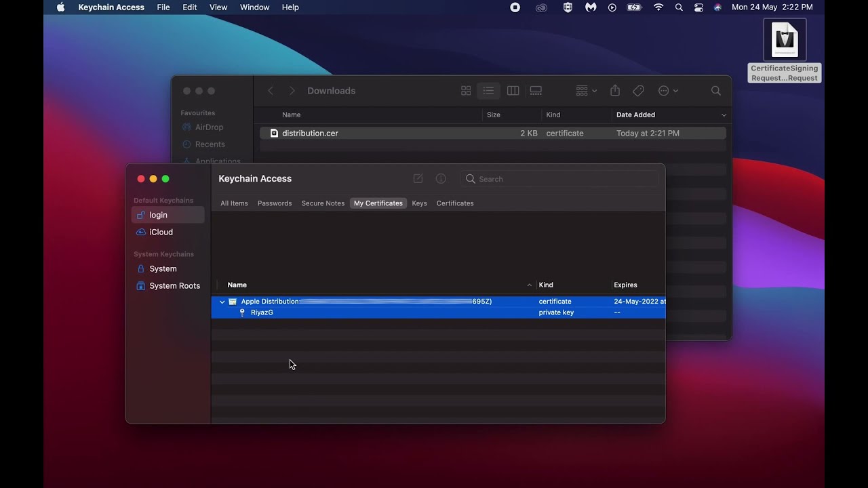This screenshot has width=868, height=488.
Task: Close the Keychain Access window
Action: [x=141, y=179]
